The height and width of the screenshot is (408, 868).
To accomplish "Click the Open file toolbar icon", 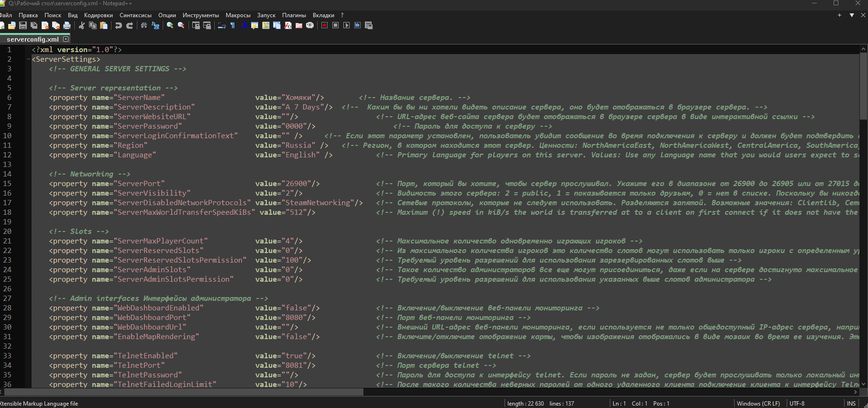I will click(x=12, y=25).
